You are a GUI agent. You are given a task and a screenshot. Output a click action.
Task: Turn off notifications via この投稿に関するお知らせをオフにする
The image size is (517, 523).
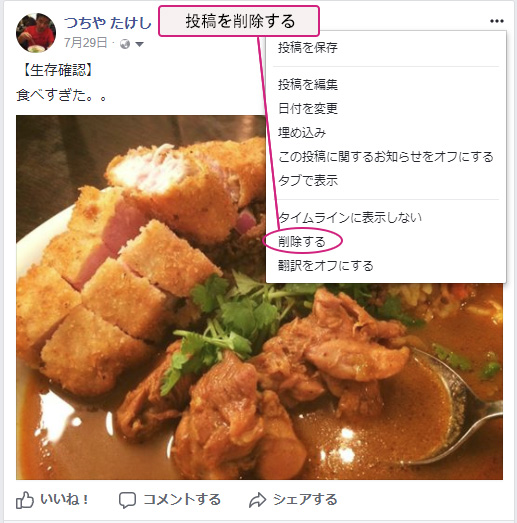(386, 156)
